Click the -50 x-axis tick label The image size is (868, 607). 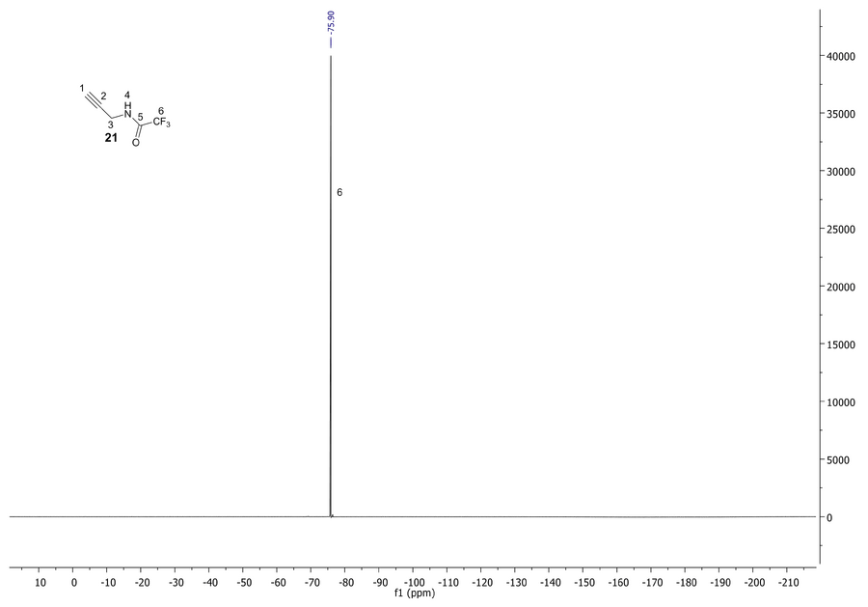pos(245,583)
